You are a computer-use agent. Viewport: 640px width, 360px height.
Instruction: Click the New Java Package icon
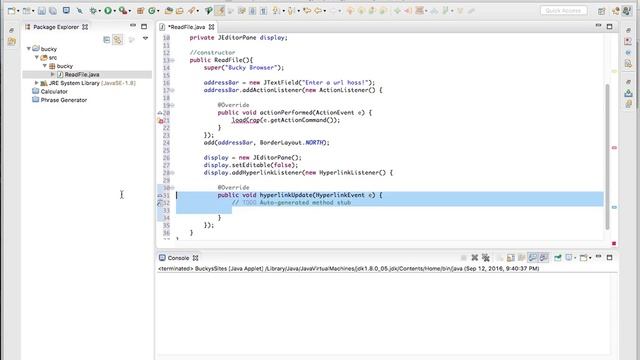click(140, 11)
